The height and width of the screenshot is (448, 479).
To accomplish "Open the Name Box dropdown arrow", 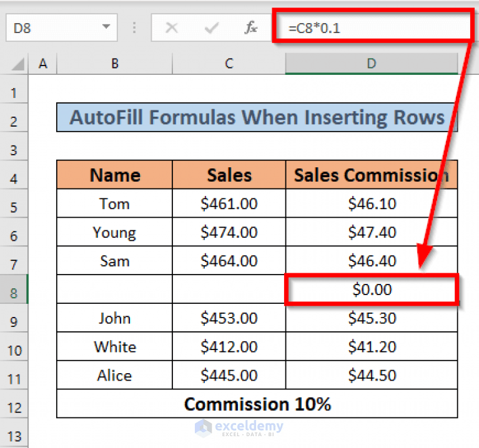I will (x=106, y=27).
